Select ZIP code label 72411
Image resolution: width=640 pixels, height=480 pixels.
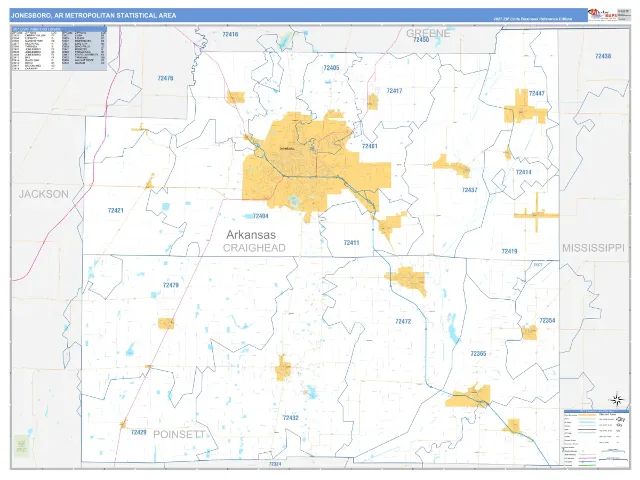click(x=351, y=243)
